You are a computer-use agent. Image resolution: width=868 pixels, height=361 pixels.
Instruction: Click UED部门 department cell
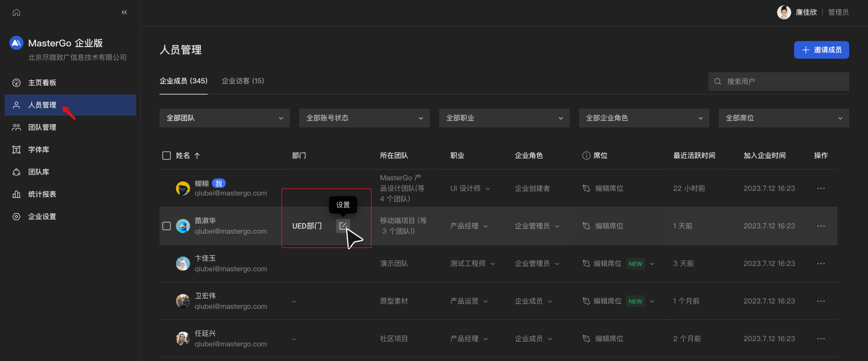[307, 226]
